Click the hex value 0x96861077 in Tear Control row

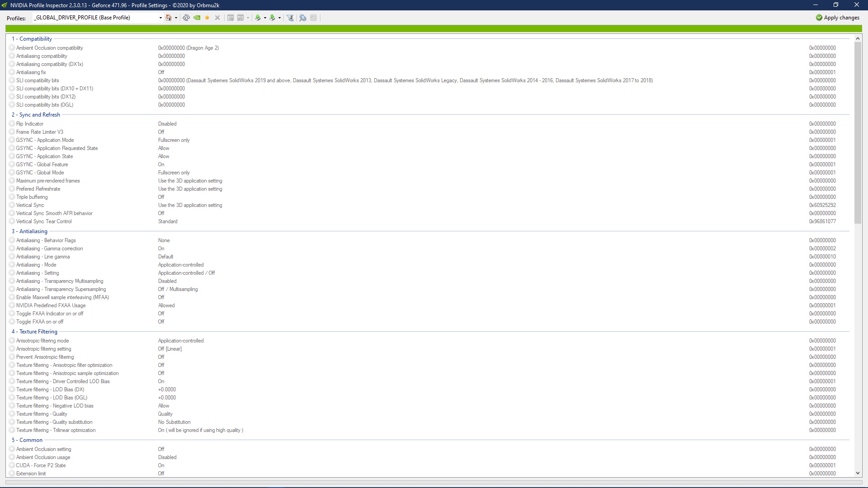click(822, 221)
